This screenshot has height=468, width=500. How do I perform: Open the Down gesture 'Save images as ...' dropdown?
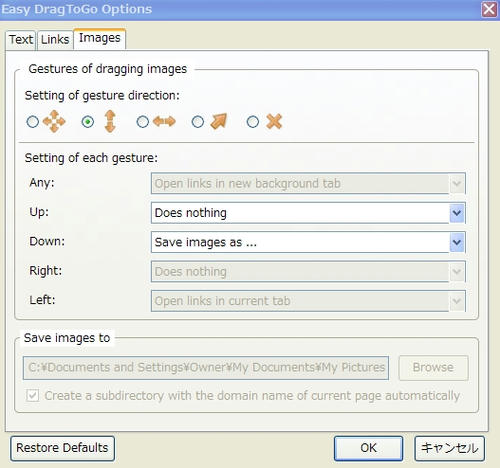(x=308, y=242)
